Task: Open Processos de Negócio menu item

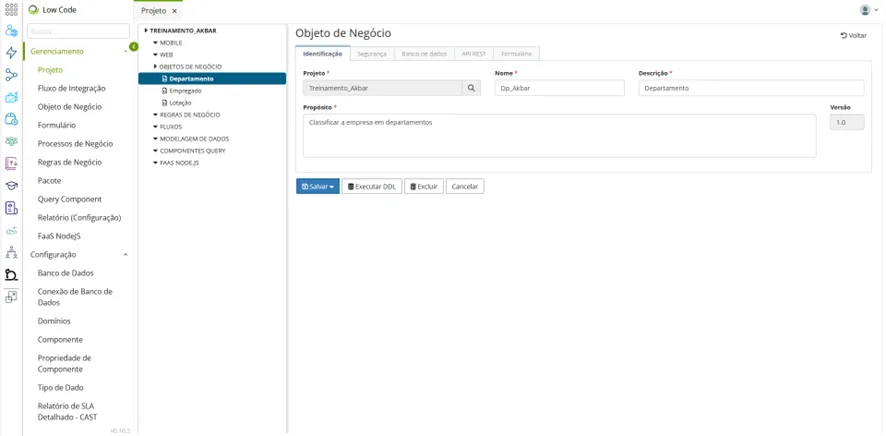Action: point(75,143)
